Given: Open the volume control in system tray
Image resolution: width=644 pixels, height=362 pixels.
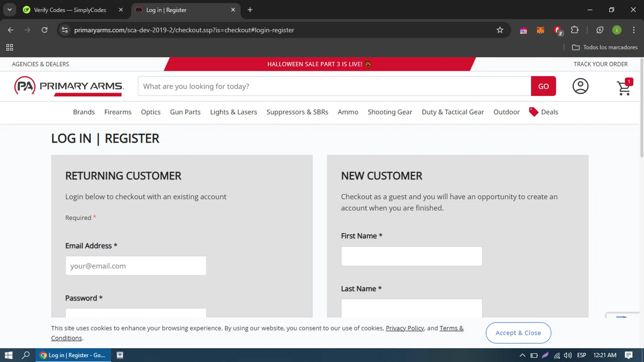Looking at the screenshot, I should 568,355.
